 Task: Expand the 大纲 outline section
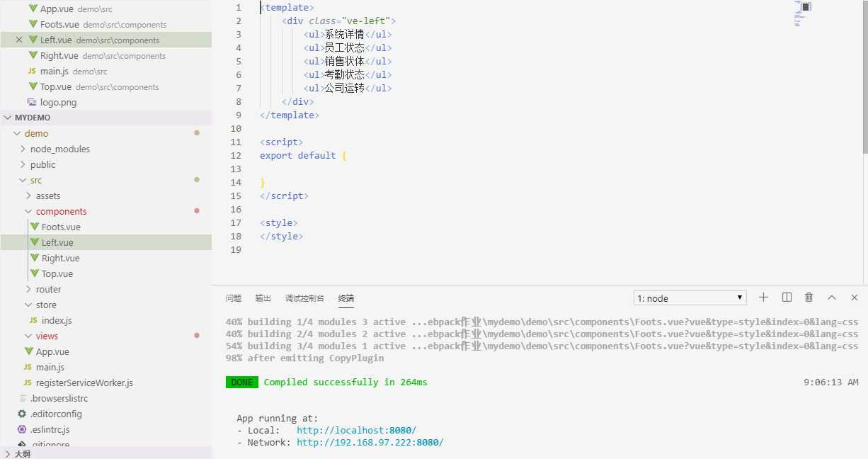coord(105,453)
